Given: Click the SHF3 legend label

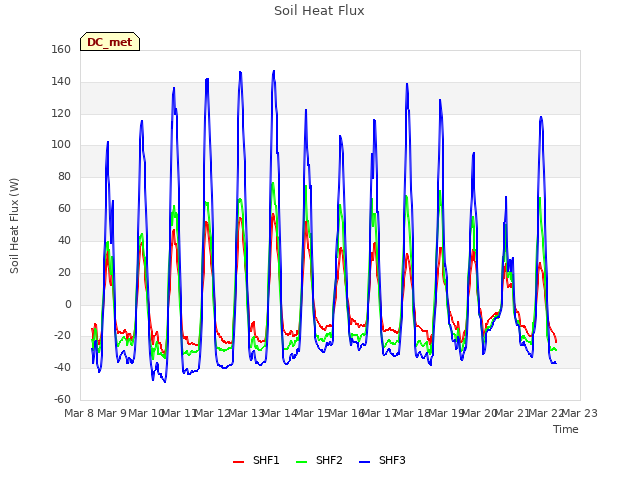Looking at the screenshot, I should [x=392, y=460].
